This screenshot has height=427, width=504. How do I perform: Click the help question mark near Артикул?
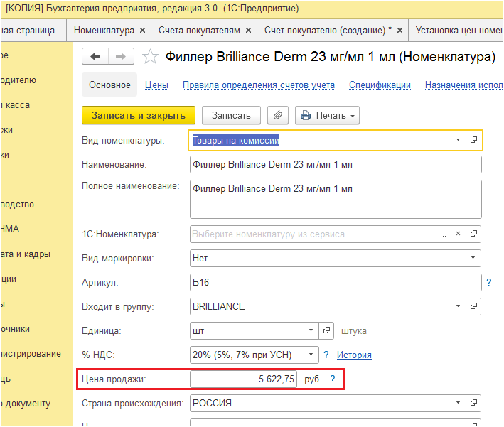489,283
